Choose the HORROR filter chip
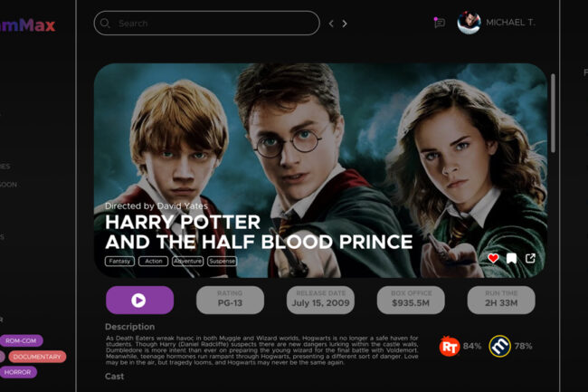Viewport: 588px width, 392px height. tap(17, 372)
